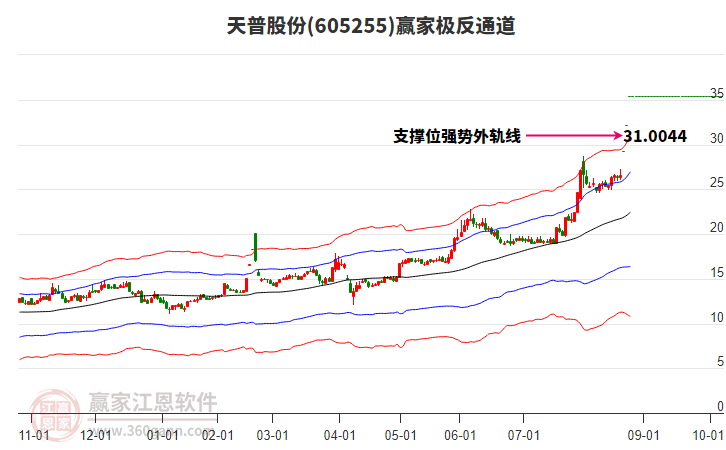Screen dimensions: 726x450
Task: Click the 12-01 date axis label
Action: tap(95, 435)
